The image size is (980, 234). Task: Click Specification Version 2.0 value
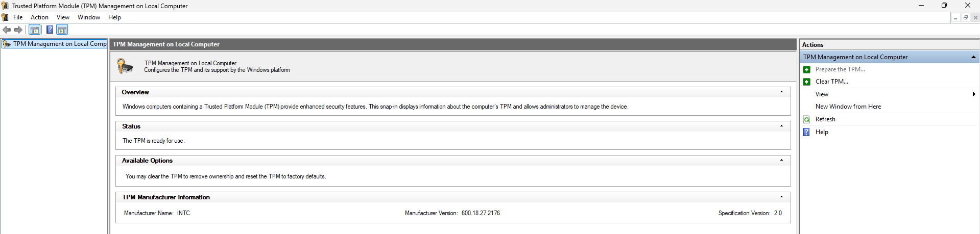[x=778, y=213]
